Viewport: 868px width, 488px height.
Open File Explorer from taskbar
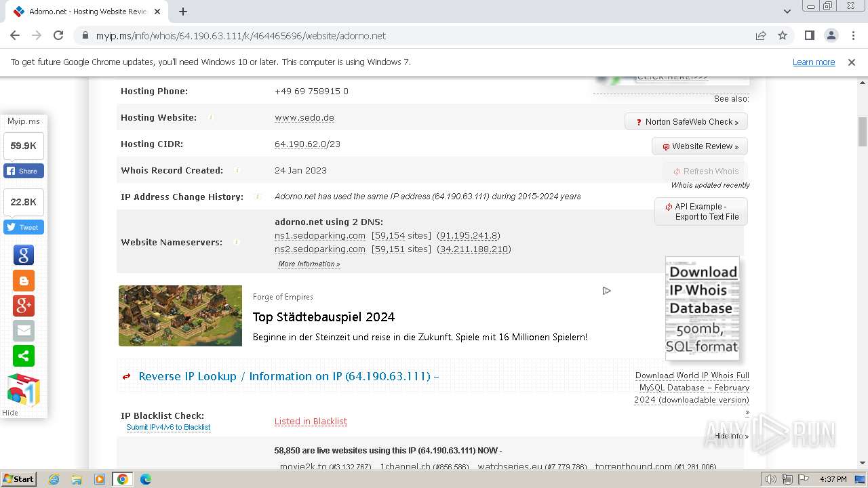pos(77,479)
